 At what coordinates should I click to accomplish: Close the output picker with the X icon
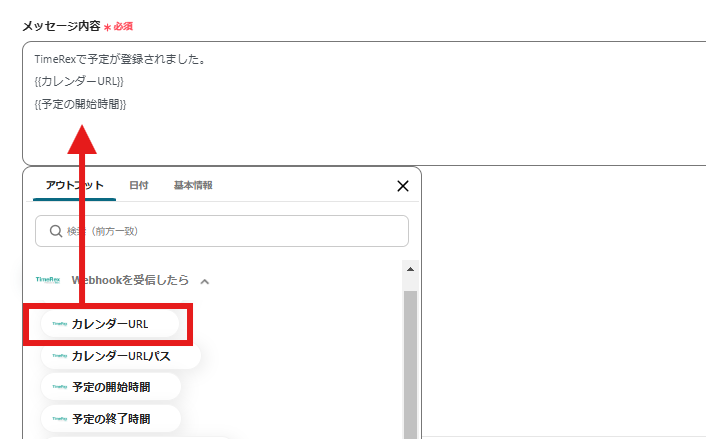click(403, 186)
